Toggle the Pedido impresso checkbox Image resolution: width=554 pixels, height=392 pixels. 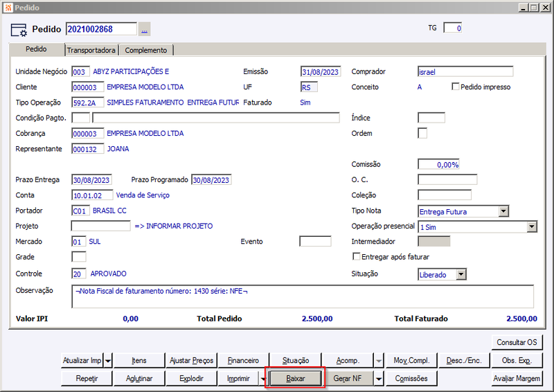pos(456,87)
